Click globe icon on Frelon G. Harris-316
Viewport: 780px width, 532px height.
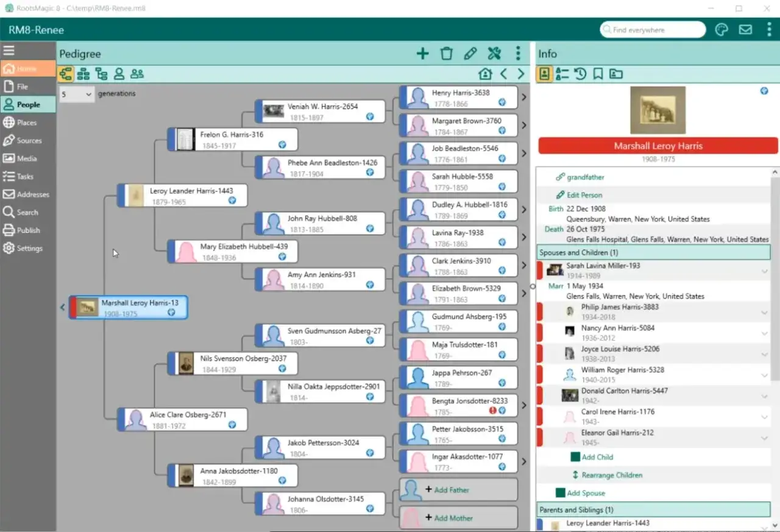[282, 145]
